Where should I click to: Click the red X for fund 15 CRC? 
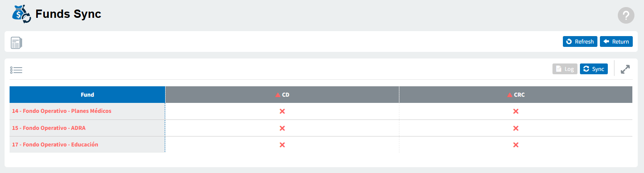[516, 128]
